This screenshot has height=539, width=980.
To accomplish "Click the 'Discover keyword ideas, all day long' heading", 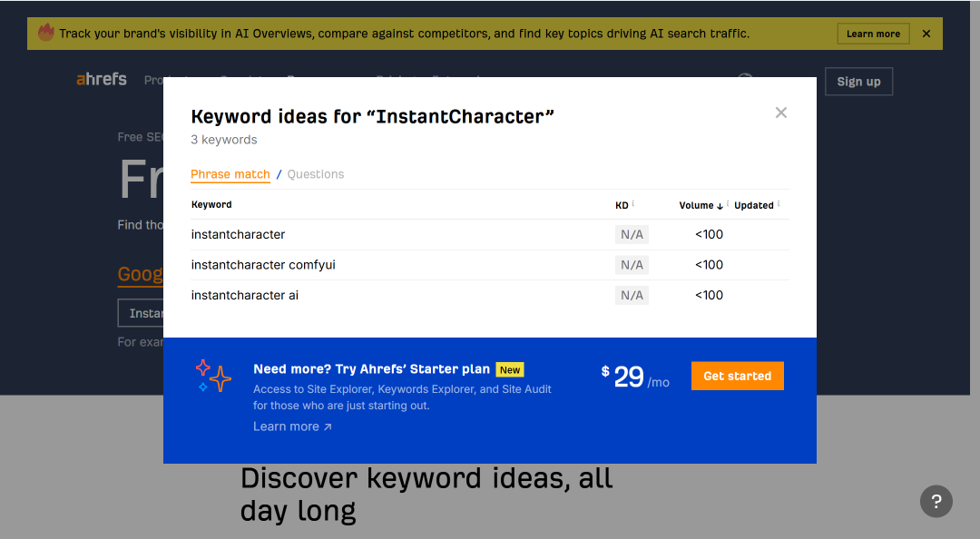I will coord(426,494).
